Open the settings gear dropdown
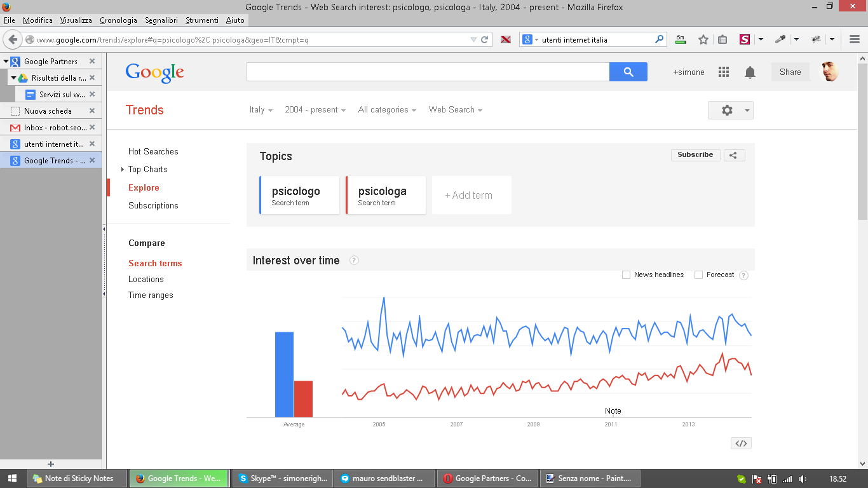Screen dimensions: 868x488 point(731,110)
